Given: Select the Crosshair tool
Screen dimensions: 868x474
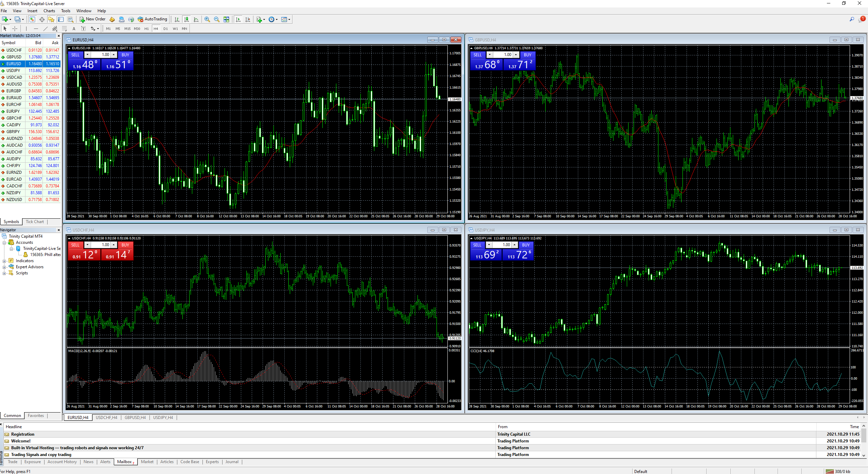Looking at the screenshot, I should pos(15,29).
